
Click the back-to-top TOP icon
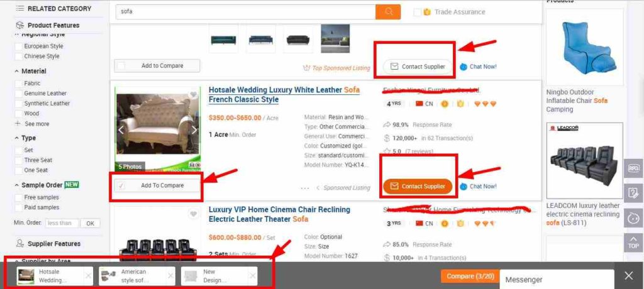click(x=633, y=243)
